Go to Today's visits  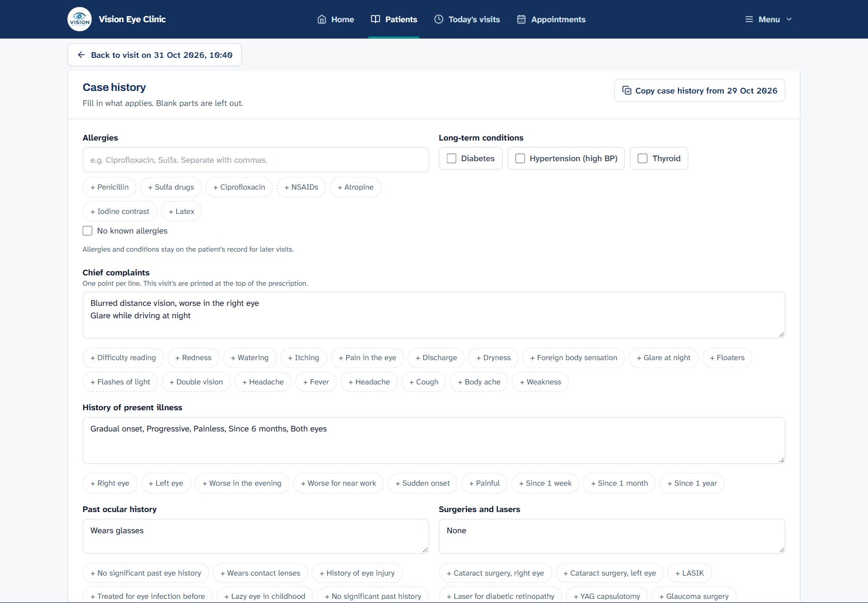467,19
